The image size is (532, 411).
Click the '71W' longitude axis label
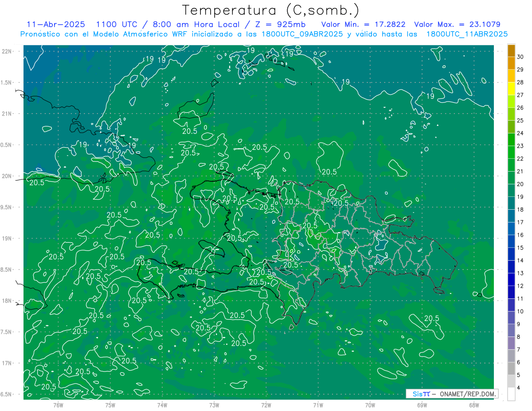point(318,405)
